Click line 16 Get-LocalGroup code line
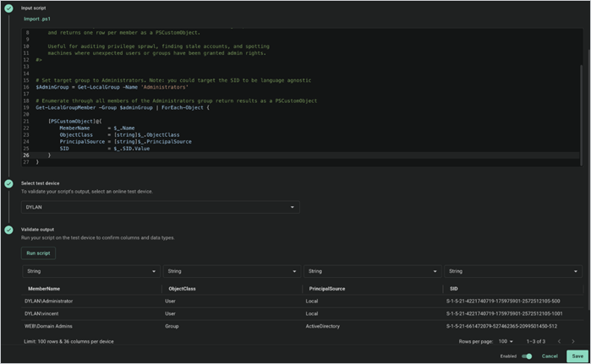Image resolution: width=591 pixels, height=364 pixels. [112, 87]
